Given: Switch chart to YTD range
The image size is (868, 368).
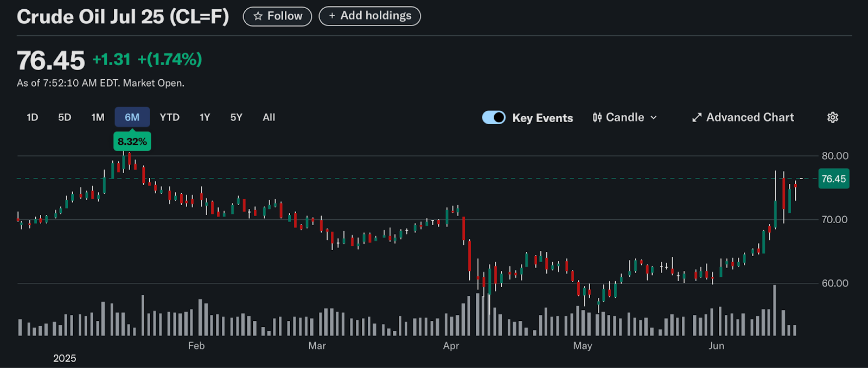Looking at the screenshot, I should tap(170, 117).
